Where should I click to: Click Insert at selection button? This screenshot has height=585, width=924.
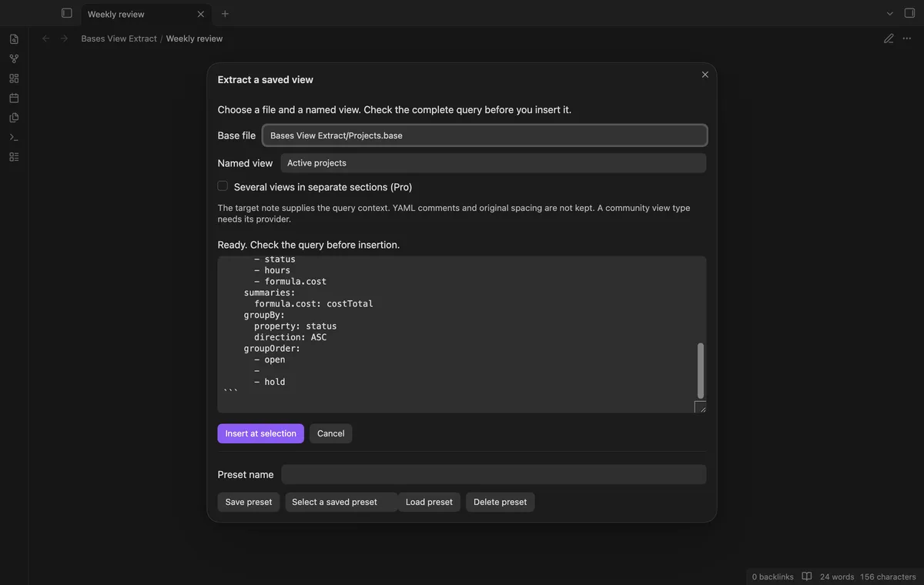coord(260,433)
